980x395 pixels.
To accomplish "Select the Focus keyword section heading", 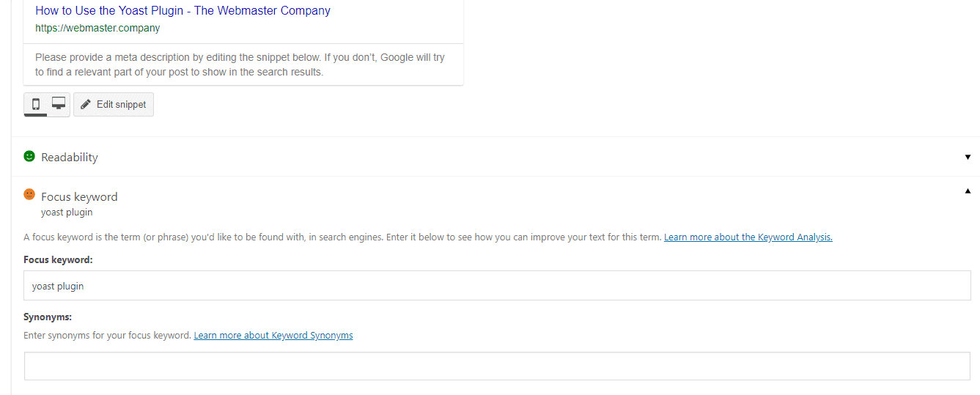I will point(79,196).
